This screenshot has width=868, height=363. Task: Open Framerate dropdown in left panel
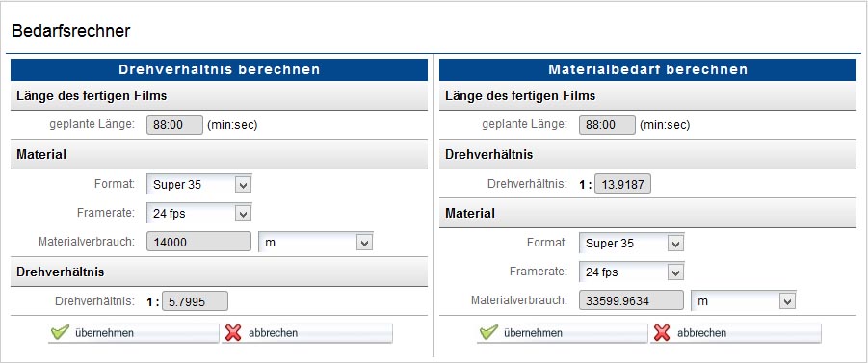pos(198,213)
